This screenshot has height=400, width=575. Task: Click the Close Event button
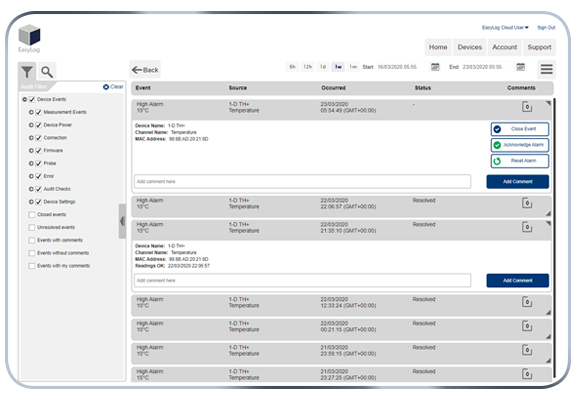click(520, 129)
